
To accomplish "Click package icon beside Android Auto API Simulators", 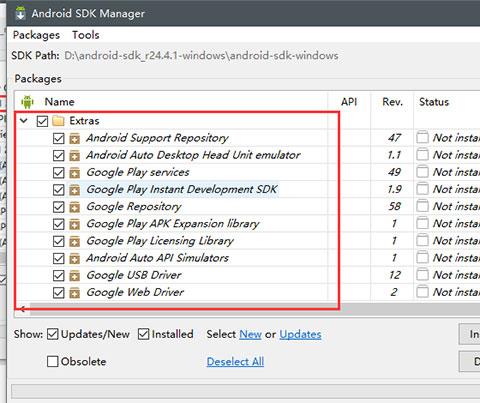I will pyautogui.click(x=75, y=258).
